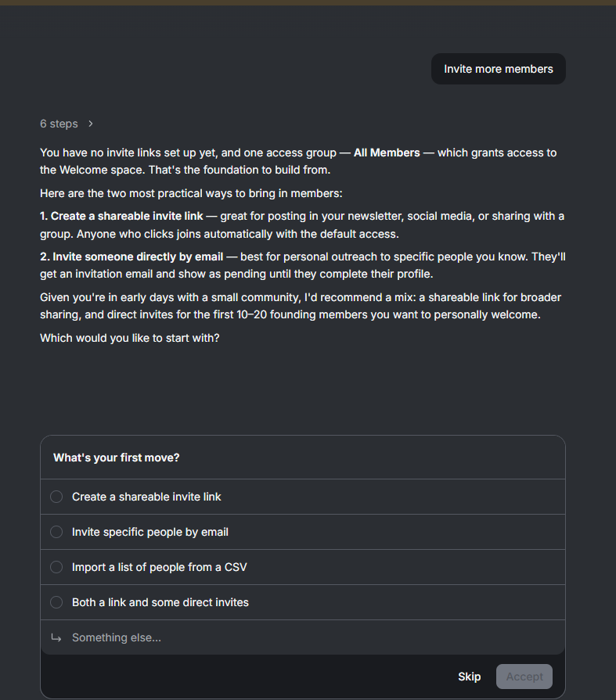Select radio for 'Create a shareable invite link'
The width and height of the screenshot is (616, 700).
click(56, 497)
